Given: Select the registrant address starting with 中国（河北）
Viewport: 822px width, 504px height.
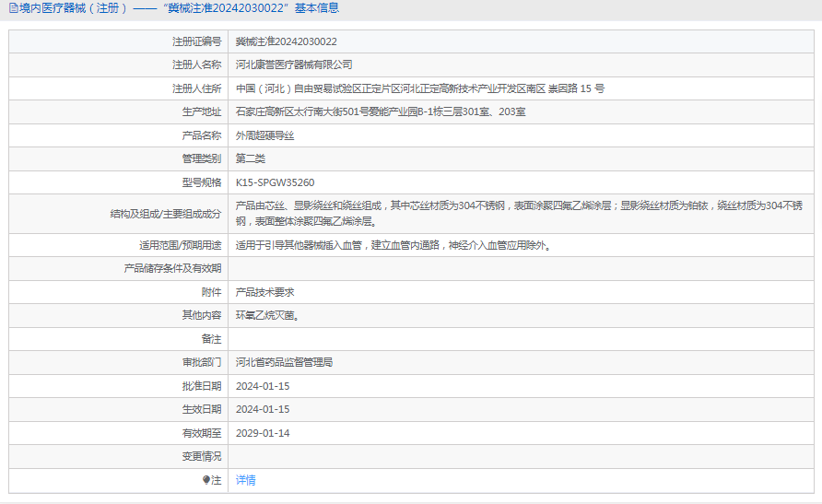Looking at the screenshot, I should [420, 88].
